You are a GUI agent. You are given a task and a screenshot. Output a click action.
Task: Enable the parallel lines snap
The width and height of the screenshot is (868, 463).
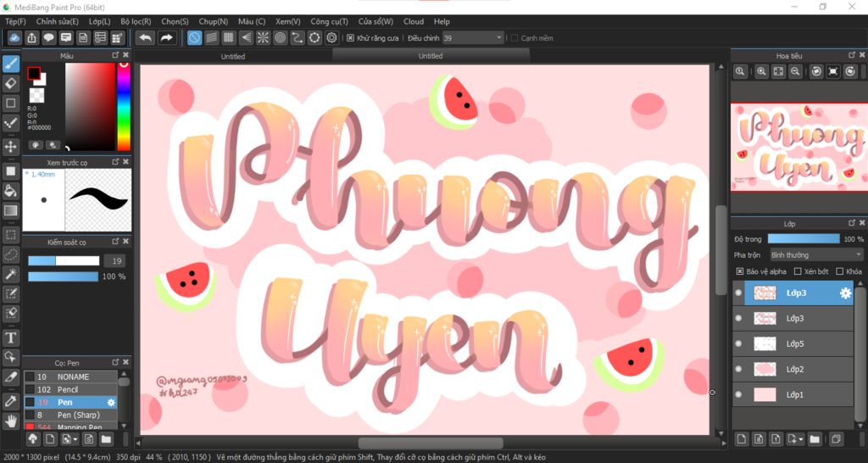click(x=211, y=37)
